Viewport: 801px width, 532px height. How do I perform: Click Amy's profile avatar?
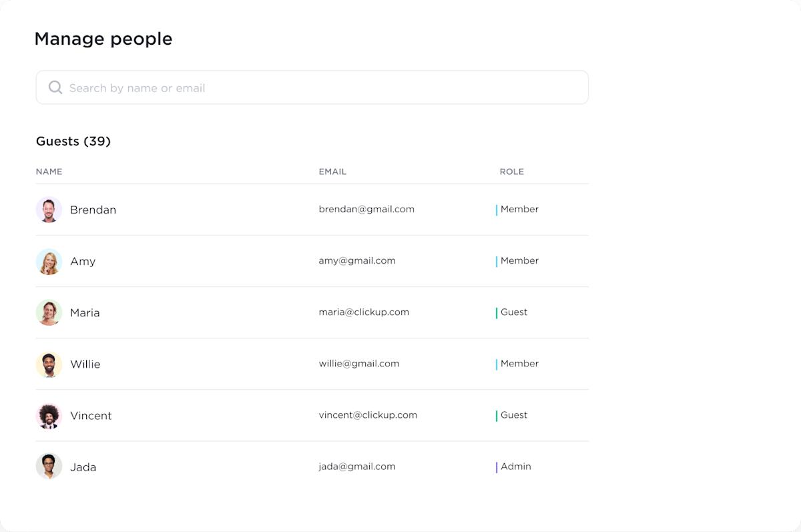point(49,261)
